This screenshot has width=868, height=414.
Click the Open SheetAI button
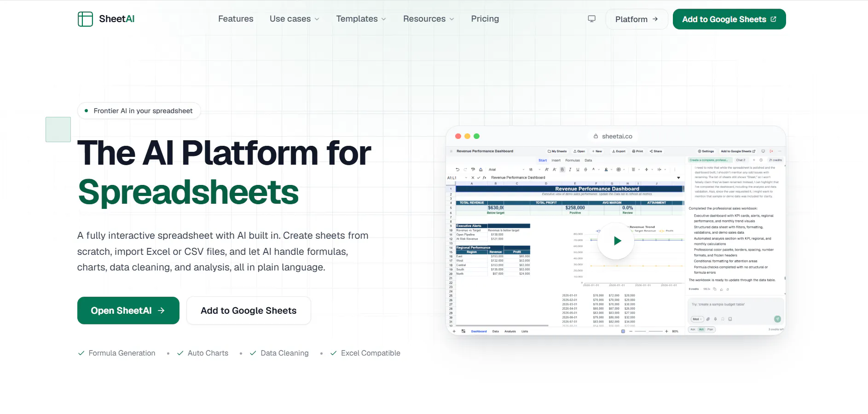(128, 310)
